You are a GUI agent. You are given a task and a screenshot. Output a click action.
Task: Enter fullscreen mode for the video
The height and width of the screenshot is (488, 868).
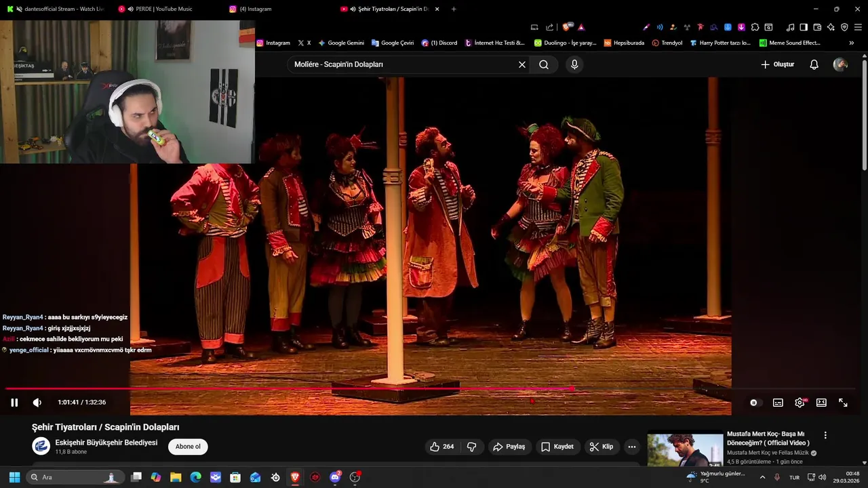pos(843,403)
